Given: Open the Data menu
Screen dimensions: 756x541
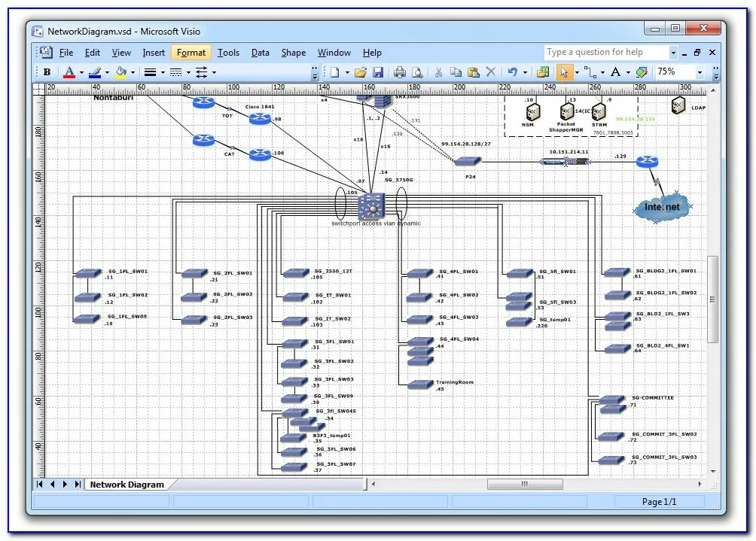Looking at the screenshot, I should point(260,53).
